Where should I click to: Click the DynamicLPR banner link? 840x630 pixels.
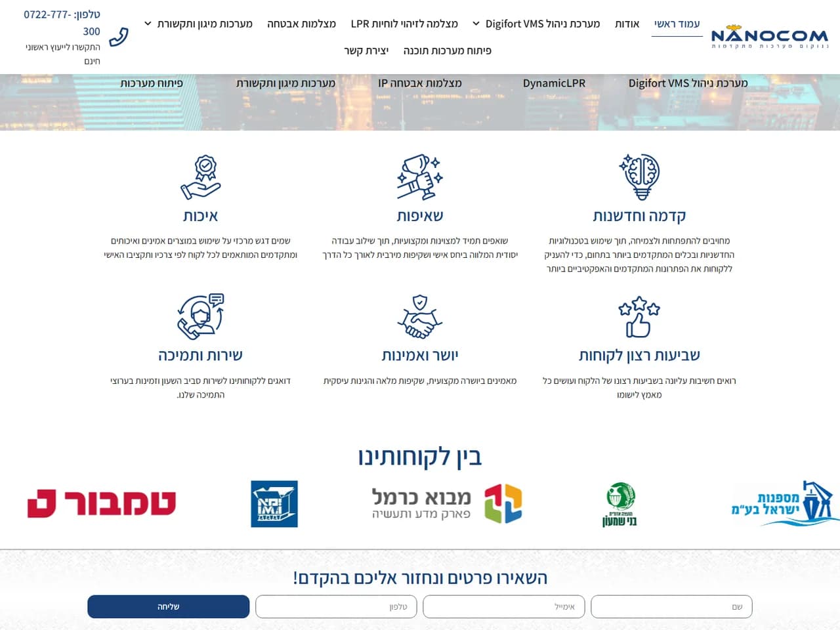click(x=554, y=83)
